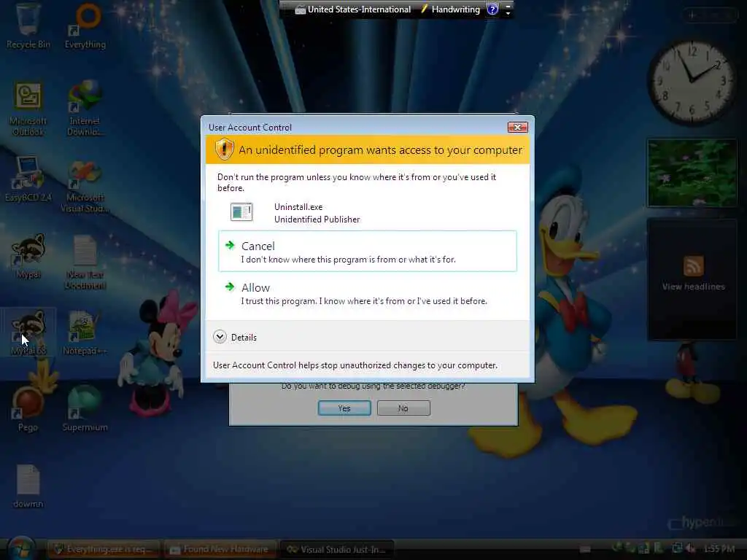The image size is (747, 560).
Task: Open EasyBCD 2.4 desktop shortcut
Action: coord(28,179)
